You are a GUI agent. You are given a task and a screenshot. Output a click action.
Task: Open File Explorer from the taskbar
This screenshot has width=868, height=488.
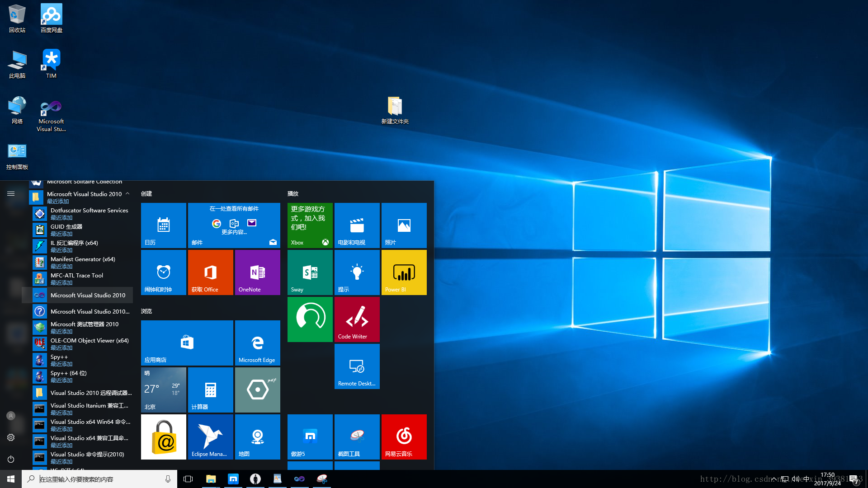pos(211,479)
